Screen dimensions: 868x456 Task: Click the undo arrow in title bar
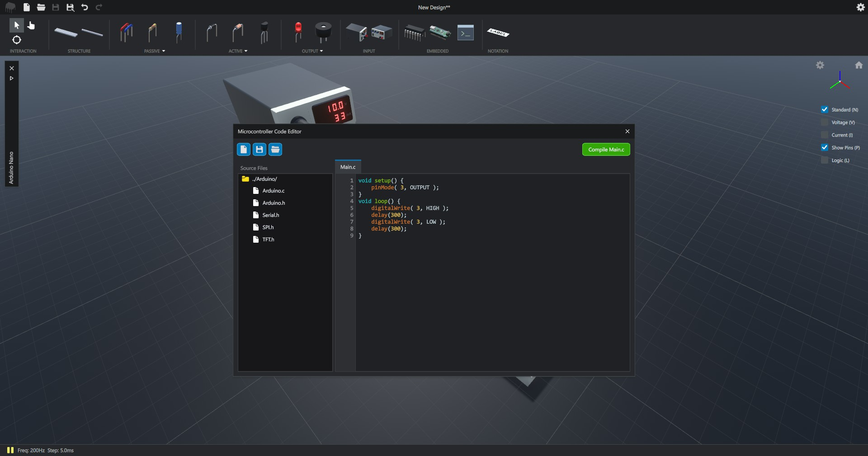tap(85, 7)
